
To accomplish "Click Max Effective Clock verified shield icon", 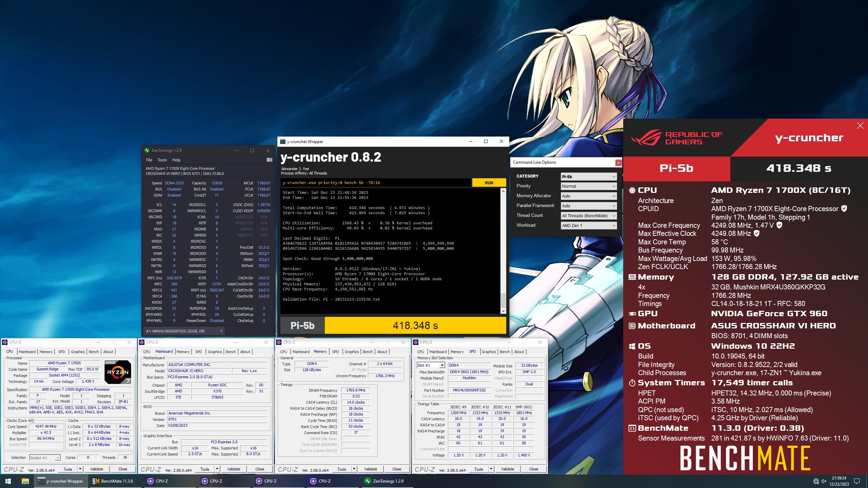I will [756, 233].
